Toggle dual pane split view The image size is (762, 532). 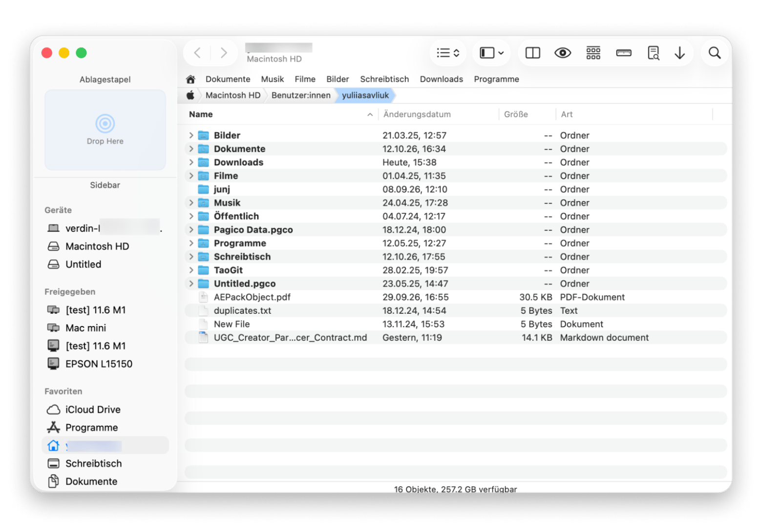coord(532,53)
